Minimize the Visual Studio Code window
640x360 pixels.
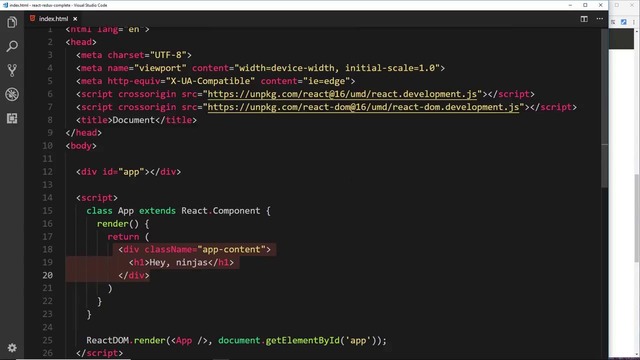tap(570, 5)
